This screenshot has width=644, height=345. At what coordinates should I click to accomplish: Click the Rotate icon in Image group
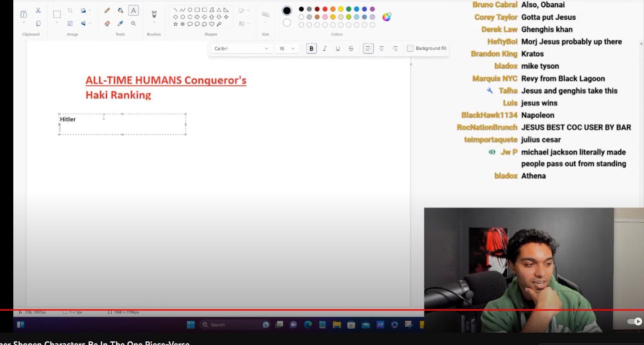click(x=83, y=10)
